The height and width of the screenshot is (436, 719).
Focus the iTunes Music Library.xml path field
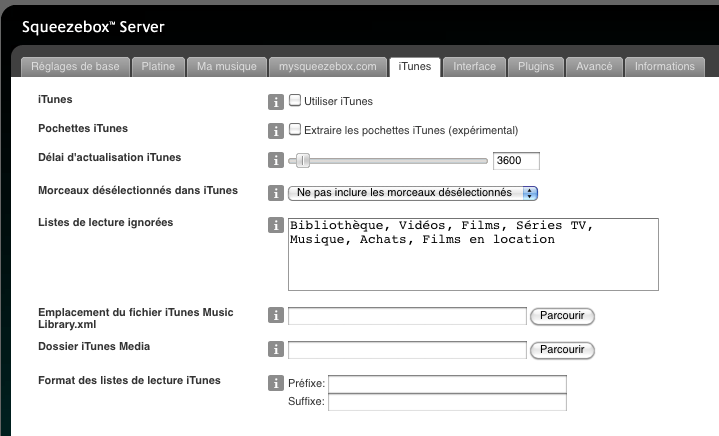(407, 316)
